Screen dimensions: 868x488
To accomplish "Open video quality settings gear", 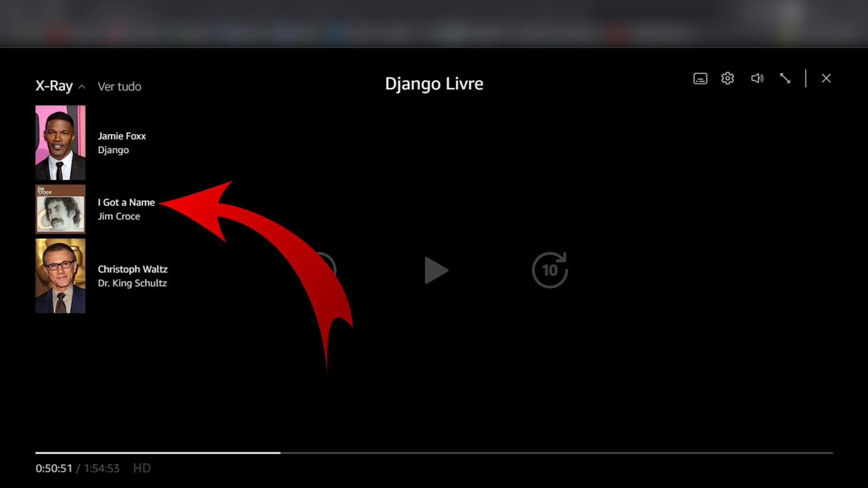I will pyautogui.click(x=728, y=78).
